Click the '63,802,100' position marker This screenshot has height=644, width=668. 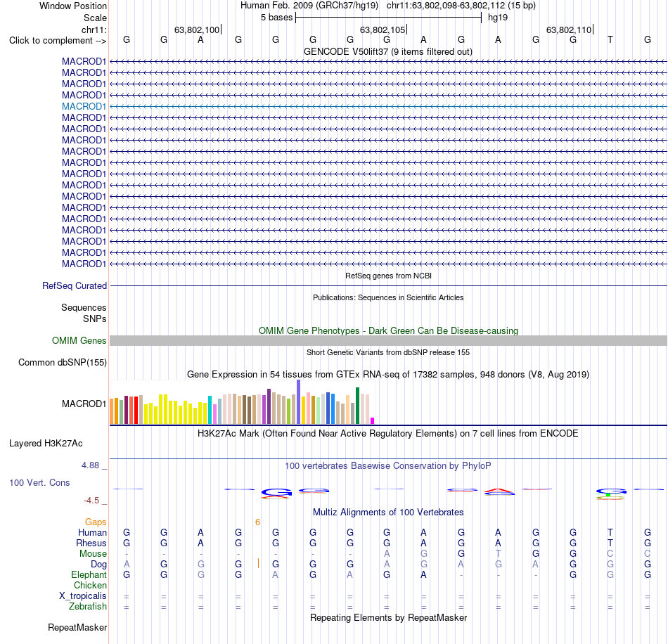coord(198,30)
